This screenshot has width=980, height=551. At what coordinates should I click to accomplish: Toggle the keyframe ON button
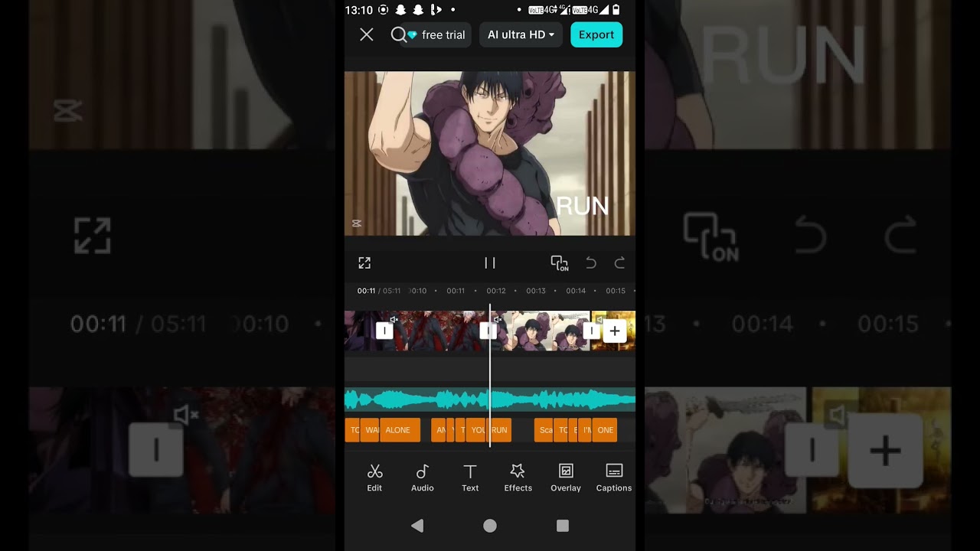560,263
